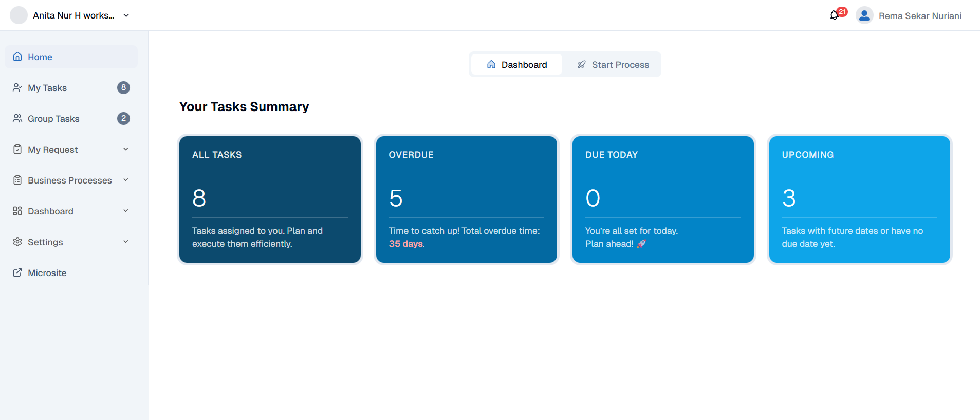Expand the Business Processes chevron
Image resolution: width=980 pixels, height=420 pixels.
(x=126, y=180)
